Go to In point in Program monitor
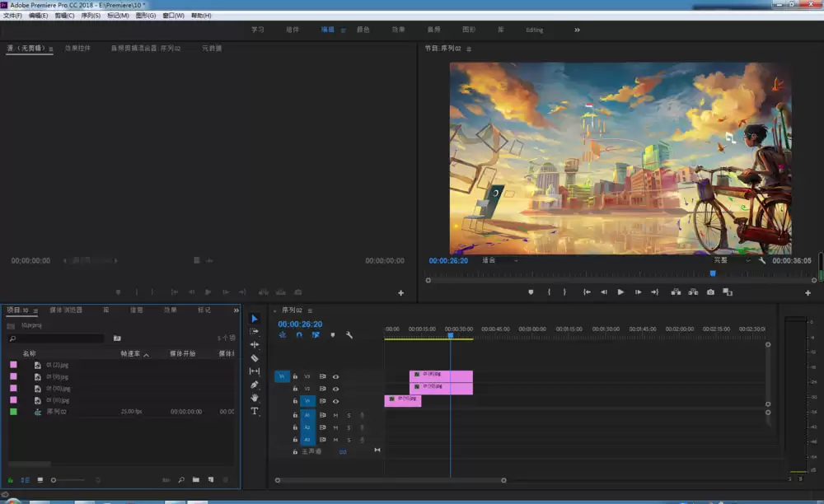824x504 pixels. [587, 292]
